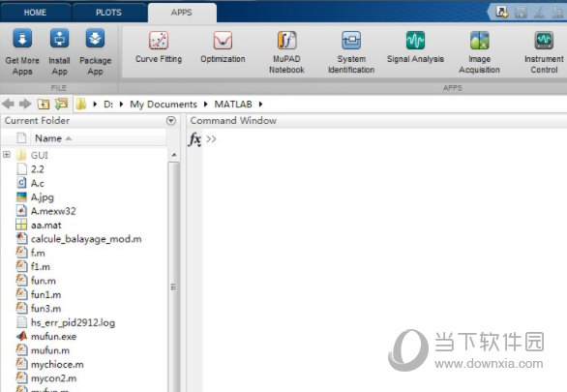The width and height of the screenshot is (567, 392).
Task: Open the Image Acquisition app
Action: [x=480, y=52]
